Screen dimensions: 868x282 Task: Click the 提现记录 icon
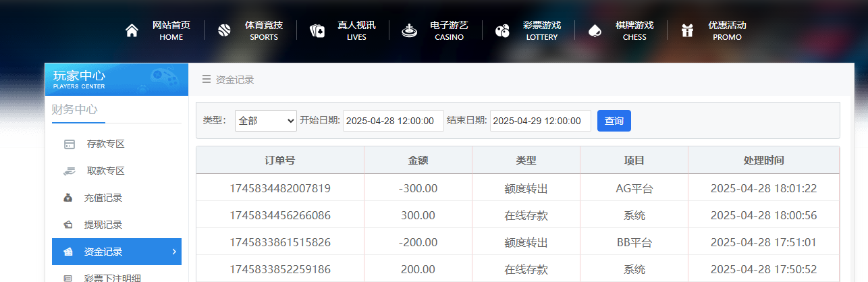pos(68,225)
